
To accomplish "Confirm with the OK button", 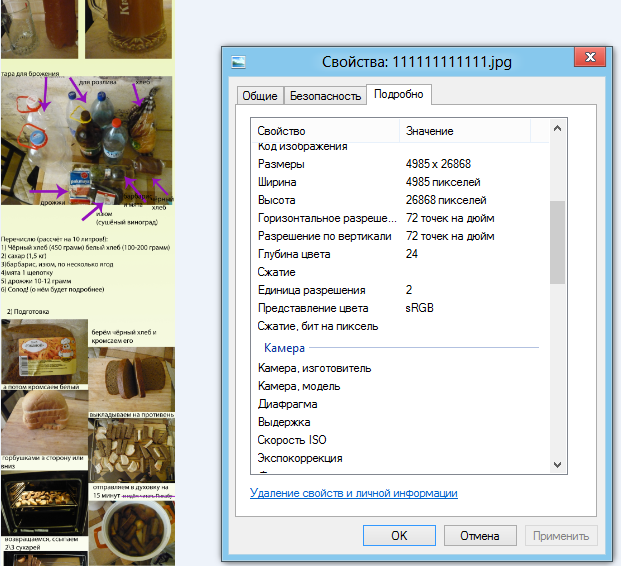I will point(399,536).
